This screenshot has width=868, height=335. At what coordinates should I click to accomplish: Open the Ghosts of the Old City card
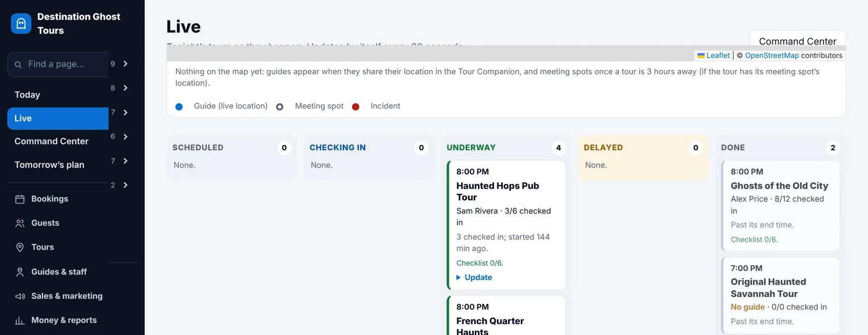pos(781,206)
